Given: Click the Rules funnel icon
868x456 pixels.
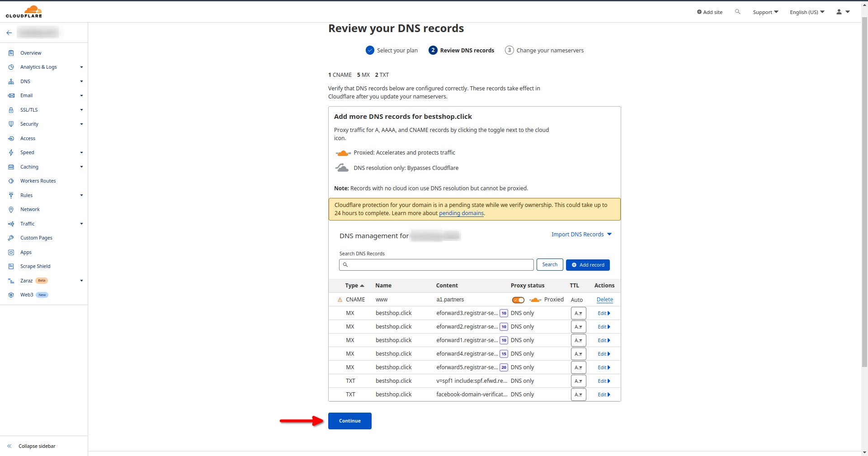Looking at the screenshot, I should point(11,195).
